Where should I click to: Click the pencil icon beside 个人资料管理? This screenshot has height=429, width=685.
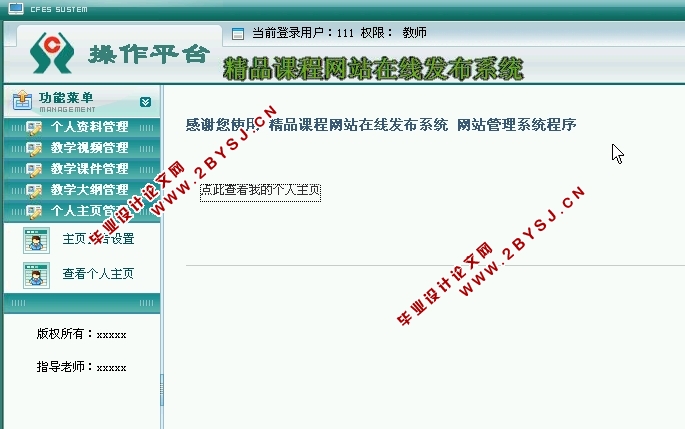click(34, 128)
